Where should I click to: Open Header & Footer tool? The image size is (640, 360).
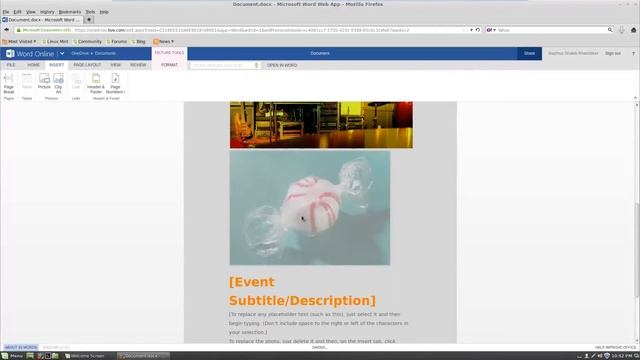[96, 84]
